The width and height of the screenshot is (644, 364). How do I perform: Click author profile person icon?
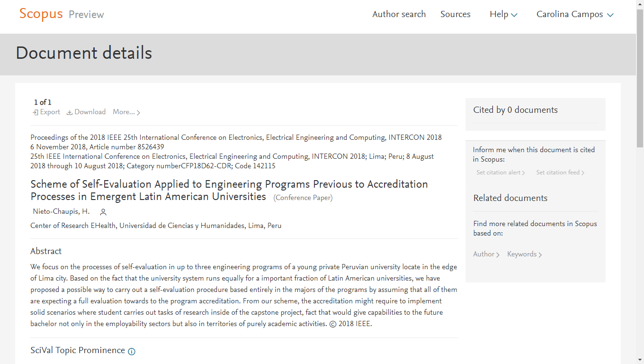(103, 212)
